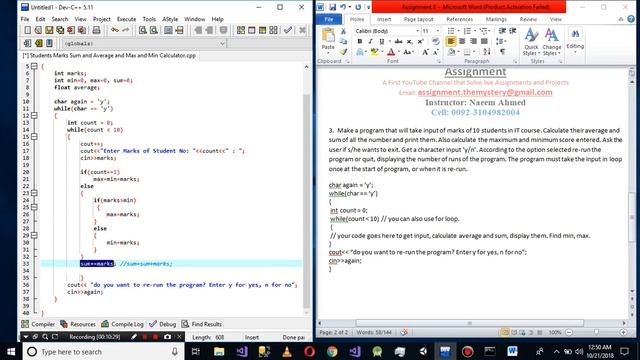Screen dimensions: 640x360
Task: Open the Execute menu in Dev-C++
Action: [x=127, y=19]
